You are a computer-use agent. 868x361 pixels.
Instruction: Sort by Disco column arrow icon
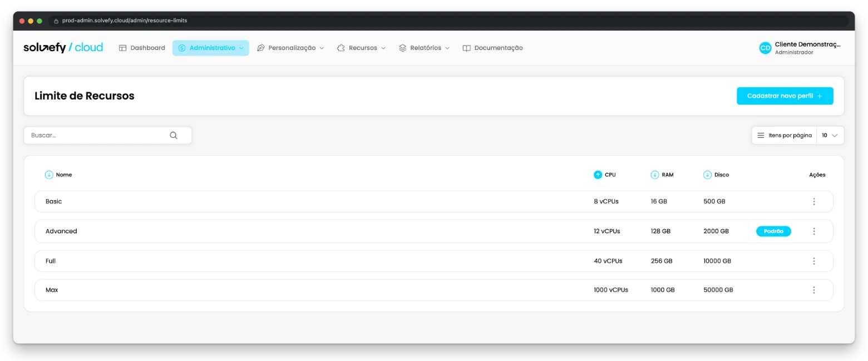[x=708, y=175]
